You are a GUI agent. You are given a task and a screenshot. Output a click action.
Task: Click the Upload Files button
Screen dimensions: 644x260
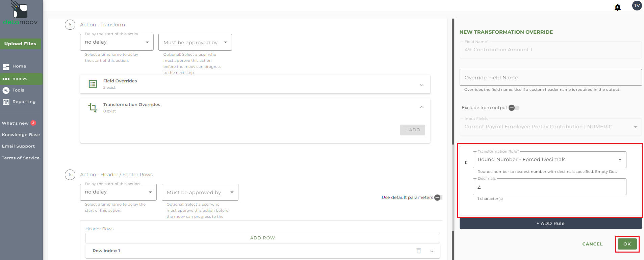20,44
